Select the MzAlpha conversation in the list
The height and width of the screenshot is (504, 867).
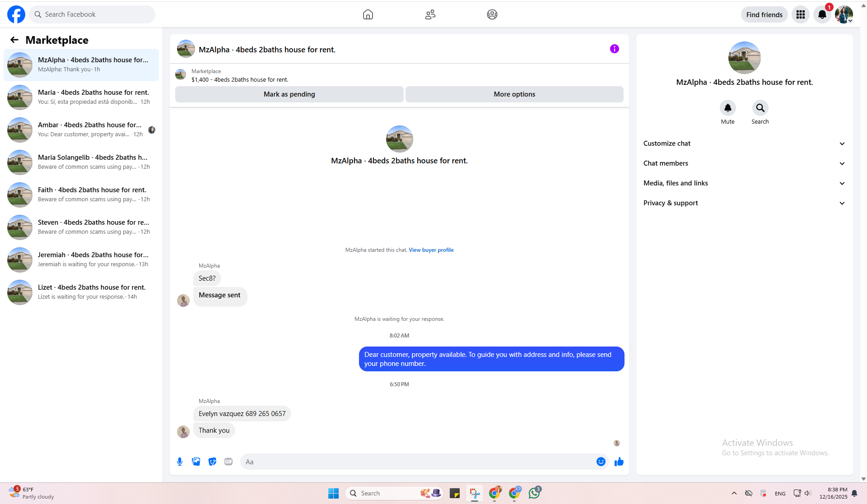(x=81, y=65)
